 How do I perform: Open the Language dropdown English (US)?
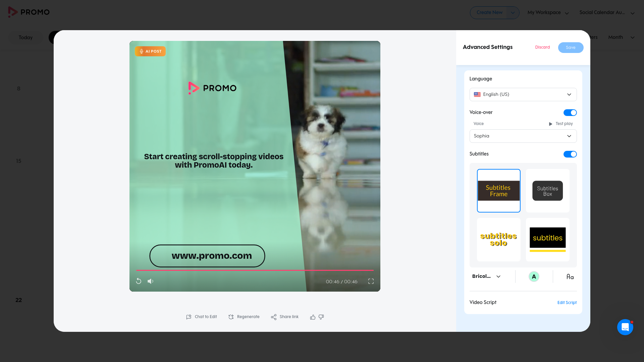[x=523, y=95]
